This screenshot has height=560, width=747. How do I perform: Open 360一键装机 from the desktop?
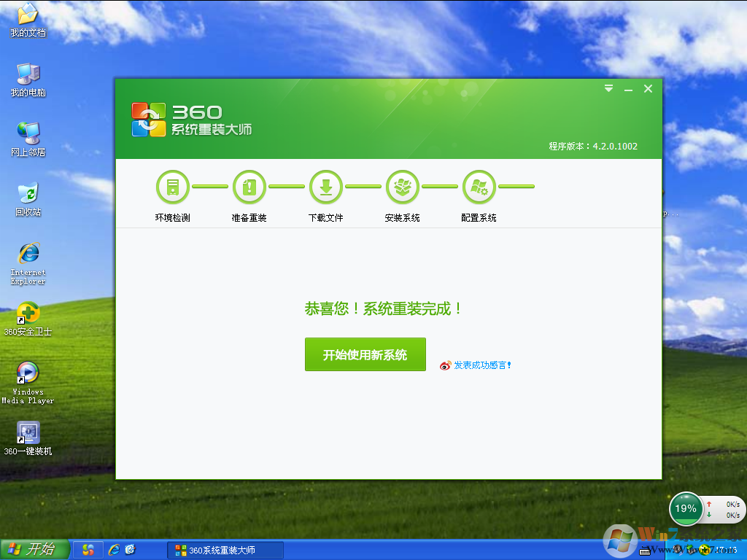(x=28, y=433)
